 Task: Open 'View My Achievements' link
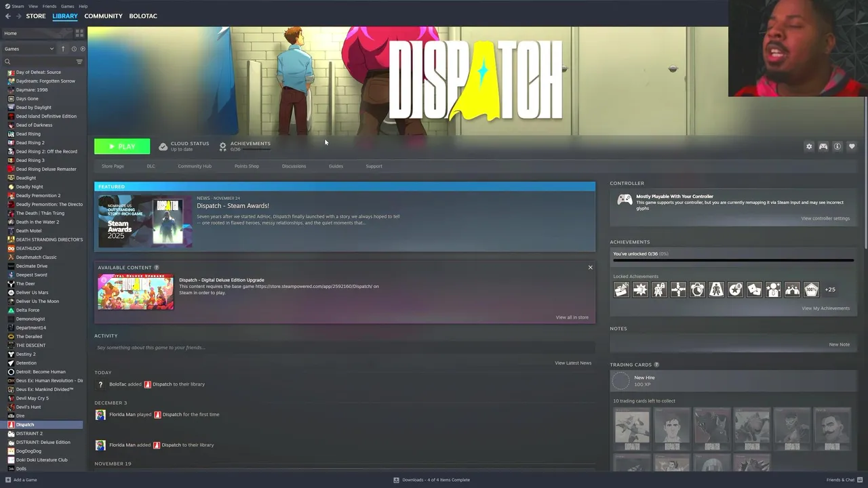click(x=825, y=308)
